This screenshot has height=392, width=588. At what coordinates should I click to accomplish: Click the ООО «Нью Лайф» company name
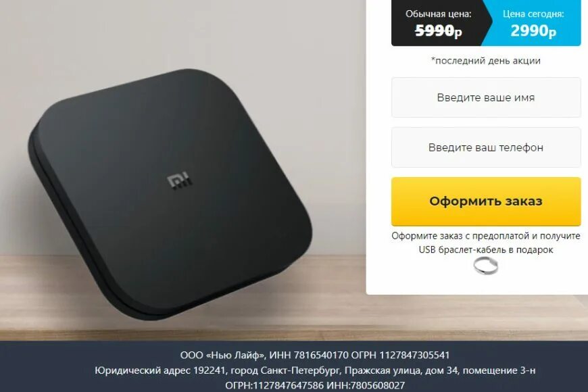coord(223,356)
